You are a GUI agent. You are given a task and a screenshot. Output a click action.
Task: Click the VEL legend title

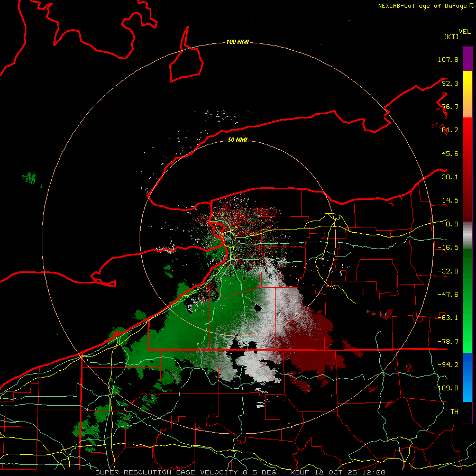tap(464, 32)
